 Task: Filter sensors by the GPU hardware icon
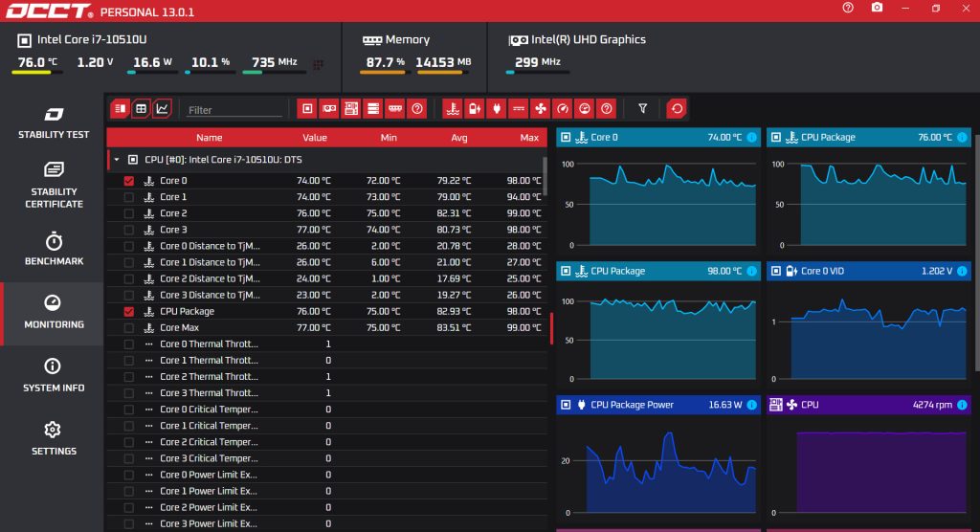coord(329,109)
